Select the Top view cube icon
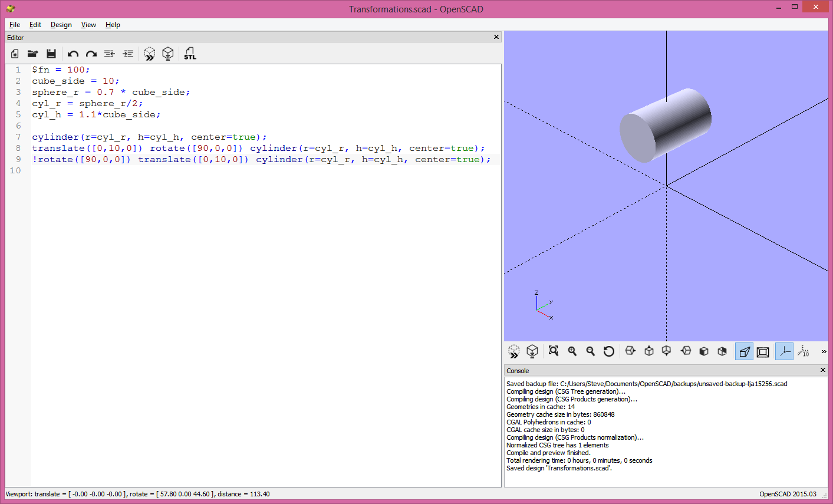 648,351
